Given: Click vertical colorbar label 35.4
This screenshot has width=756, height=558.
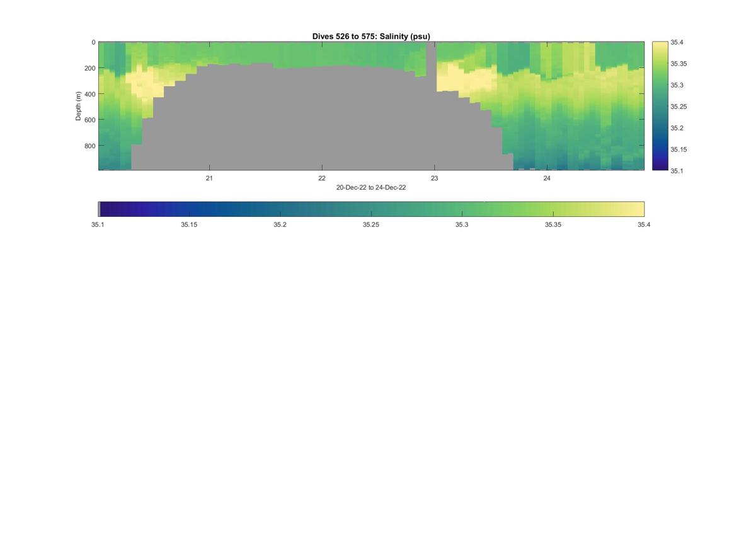Looking at the screenshot, I should pyautogui.click(x=678, y=43).
